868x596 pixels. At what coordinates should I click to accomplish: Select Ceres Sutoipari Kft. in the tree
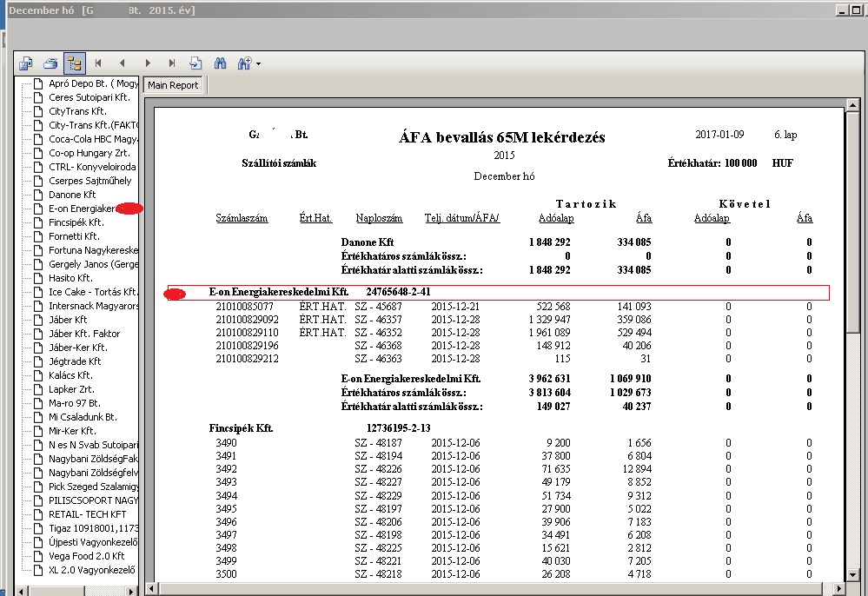[89, 97]
